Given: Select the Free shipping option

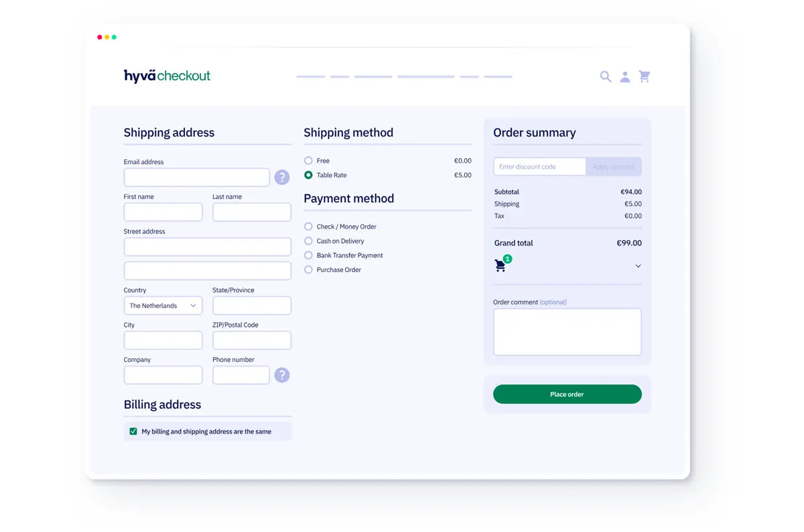Looking at the screenshot, I should coord(308,161).
